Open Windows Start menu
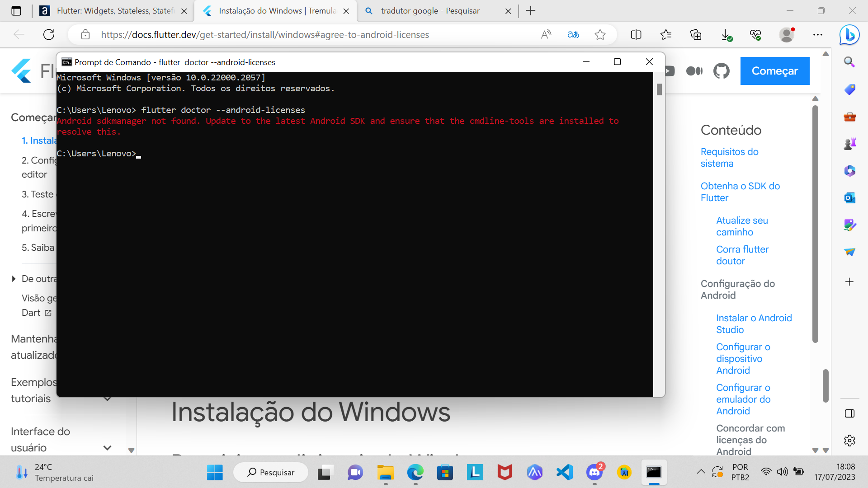 click(215, 473)
